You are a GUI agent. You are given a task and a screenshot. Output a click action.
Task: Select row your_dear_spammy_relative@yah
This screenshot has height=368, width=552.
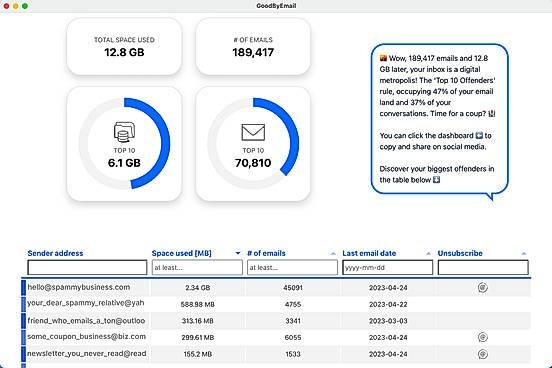click(276, 304)
